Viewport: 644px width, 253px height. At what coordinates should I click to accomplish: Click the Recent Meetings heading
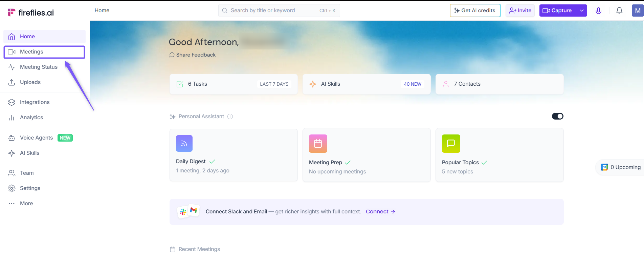[x=199, y=249]
